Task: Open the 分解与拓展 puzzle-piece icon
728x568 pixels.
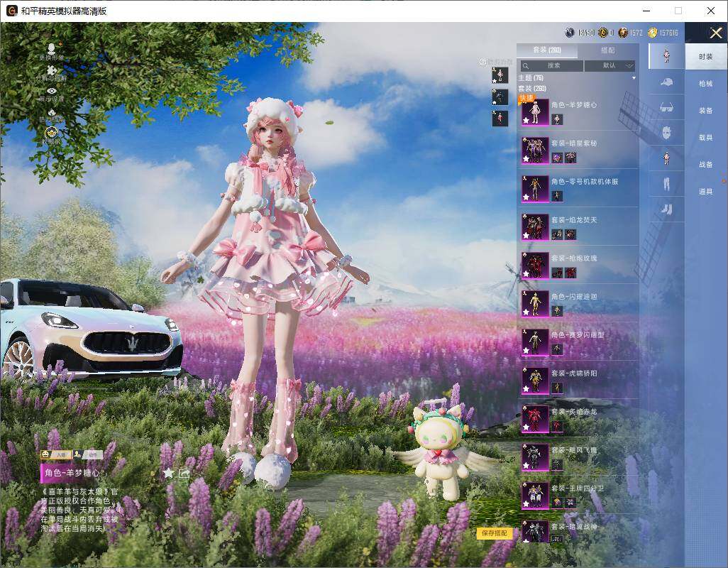Action: click(52, 70)
